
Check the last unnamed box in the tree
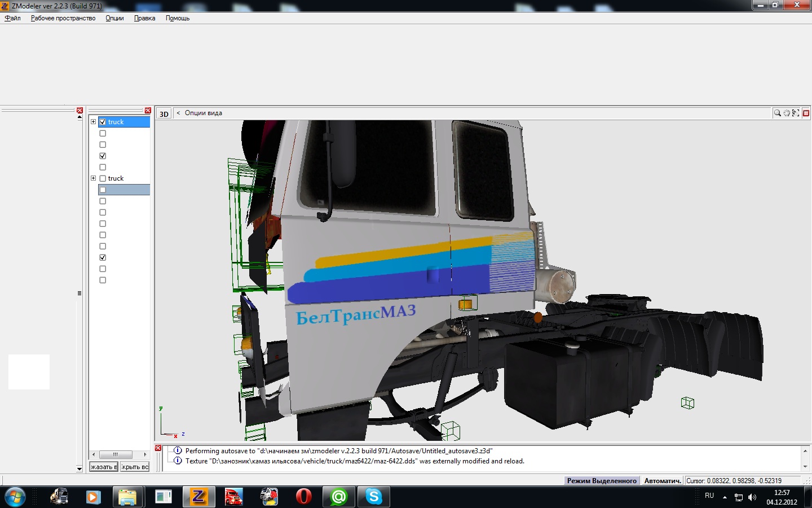pyautogui.click(x=103, y=280)
